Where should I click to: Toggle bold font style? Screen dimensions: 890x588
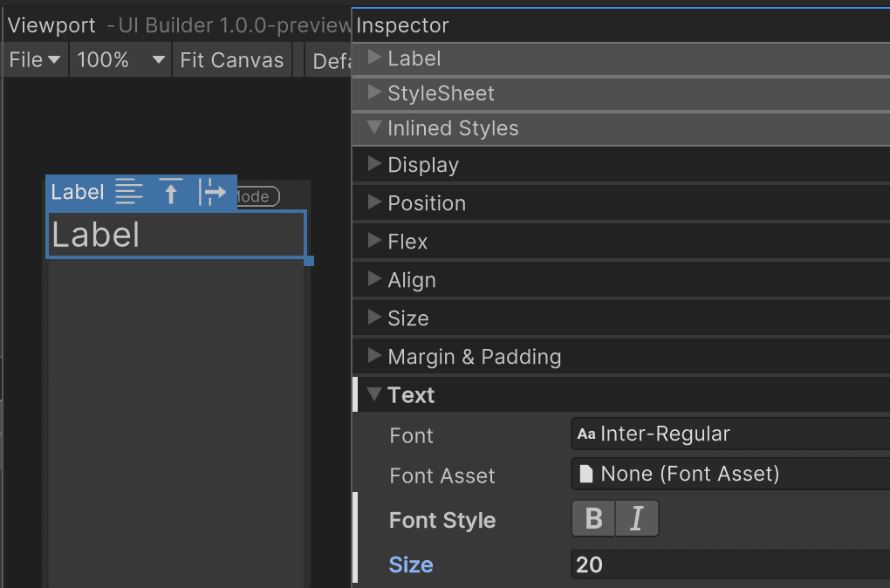point(593,519)
